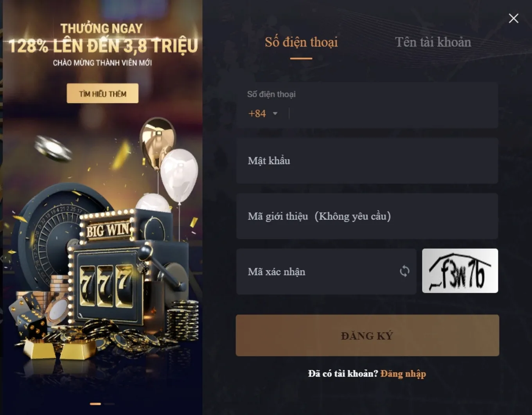Image resolution: width=532 pixels, height=415 pixels.
Task: Close the registration dialog with X
Action: (x=514, y=18)
